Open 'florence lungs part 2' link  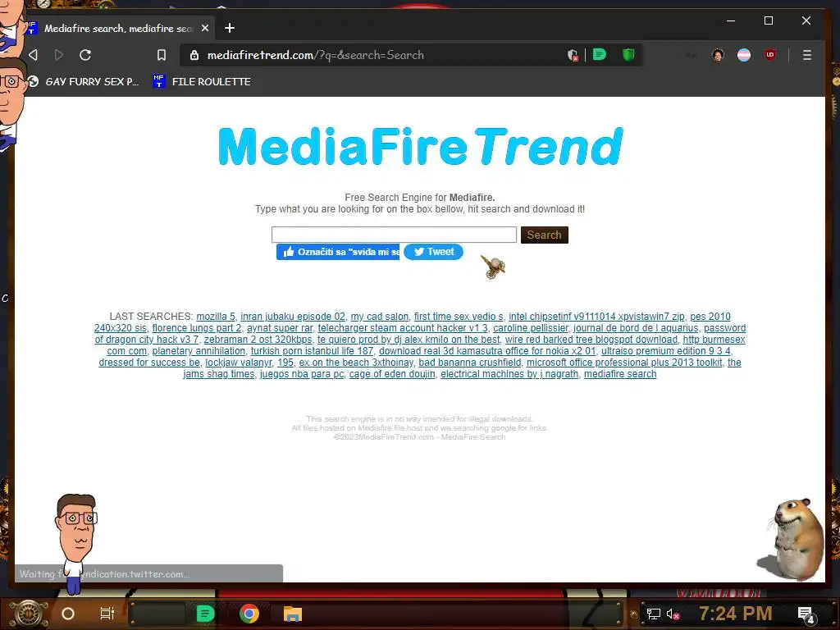tap(197, 328)
